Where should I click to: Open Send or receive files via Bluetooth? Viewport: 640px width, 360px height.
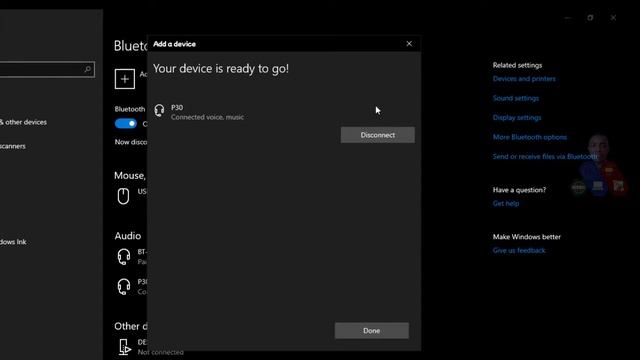click(x=545, y=156)
